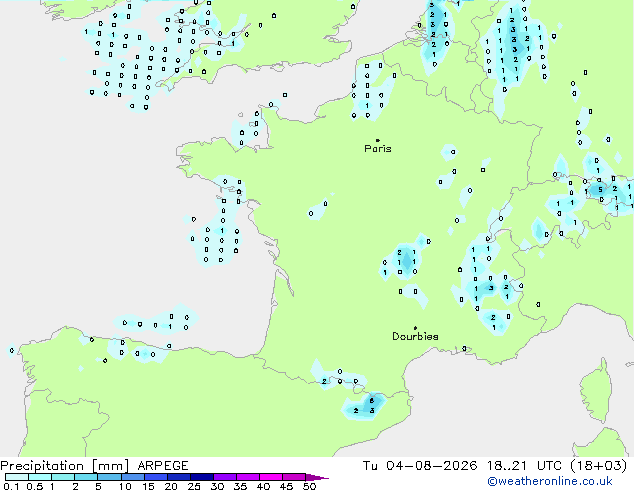This screenshot has width=634, height=490.
Task: Select the 'Precipitation [mm]' title text
Action: pos(65,466)
